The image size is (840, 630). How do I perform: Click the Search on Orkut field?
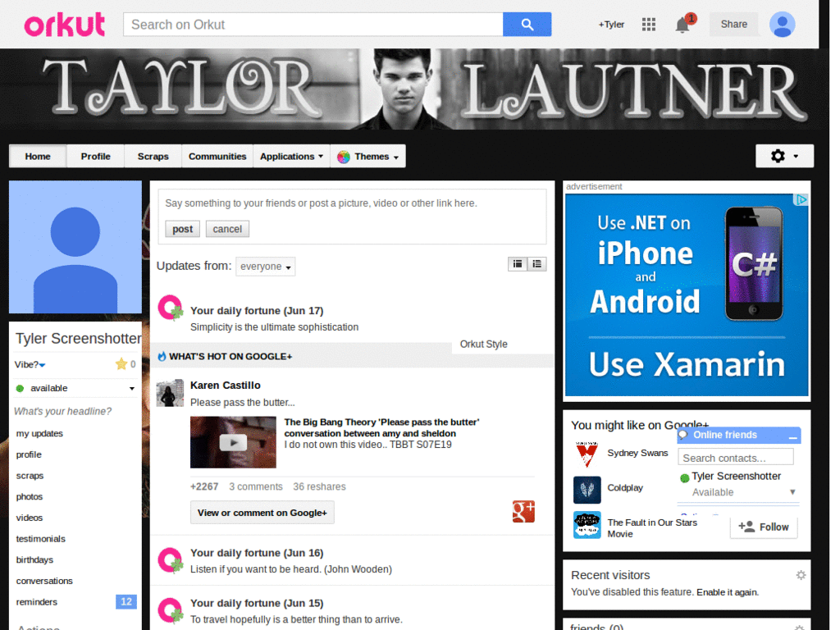(313, 25)
